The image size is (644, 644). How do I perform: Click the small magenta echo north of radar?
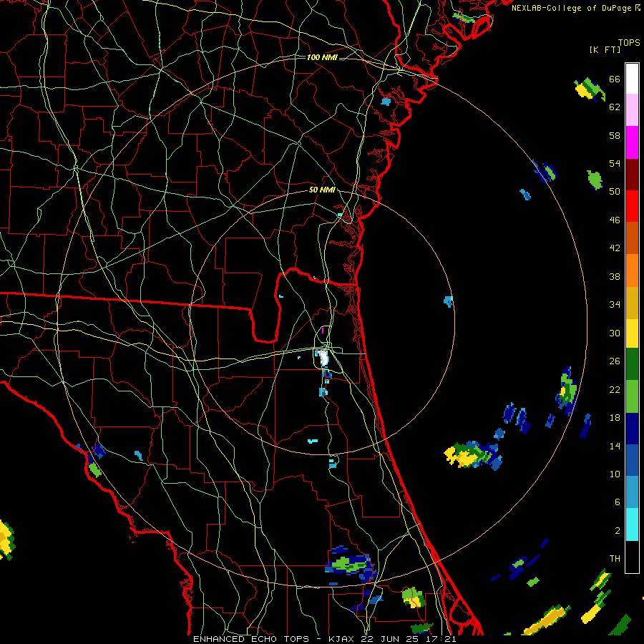(323, 330)
